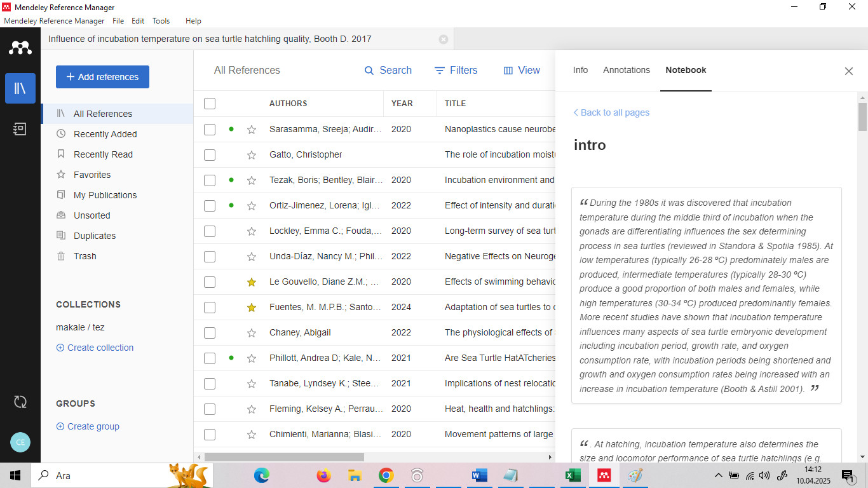Check the Tezak 2020 reference row
868x488 pixels.
210,180
